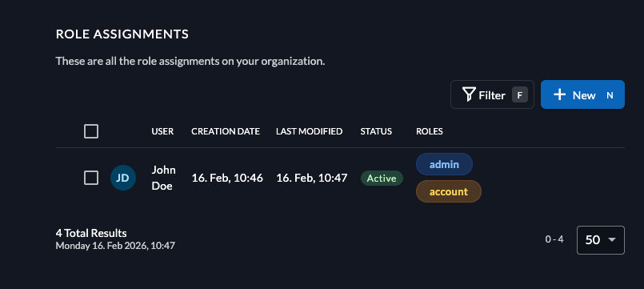The height and width of the screenshot is (289, 644).
Task: Open the John Doe user name
Action: [163, 178]
